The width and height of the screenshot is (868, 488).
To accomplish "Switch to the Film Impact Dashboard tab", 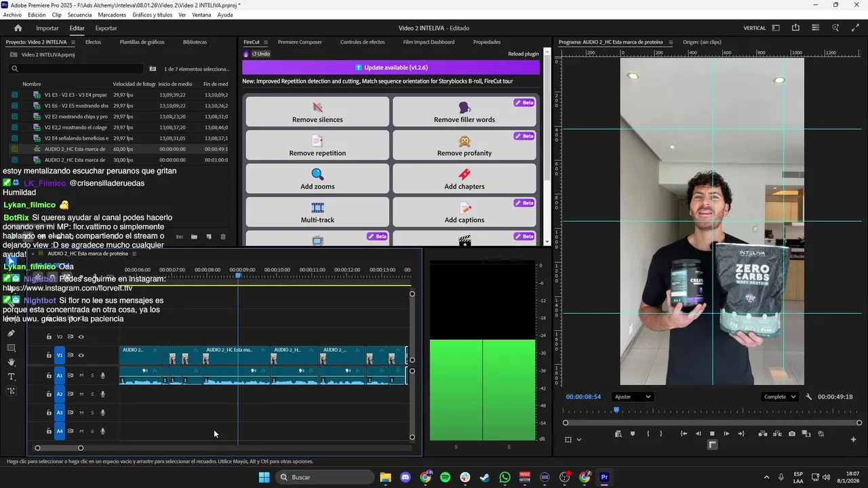I will tap(429, 42).
